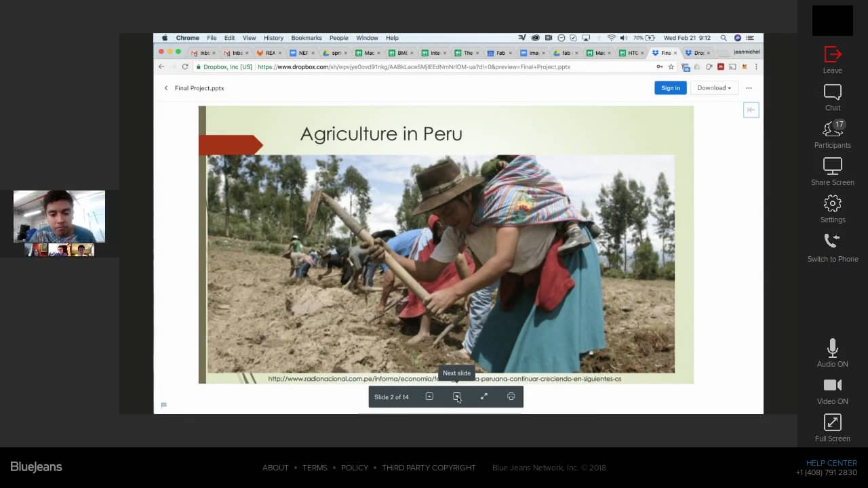Viewport: 868px width, 488px height.
Task: Bookmark this page with the star icon
Action: [x=671, y=67]
